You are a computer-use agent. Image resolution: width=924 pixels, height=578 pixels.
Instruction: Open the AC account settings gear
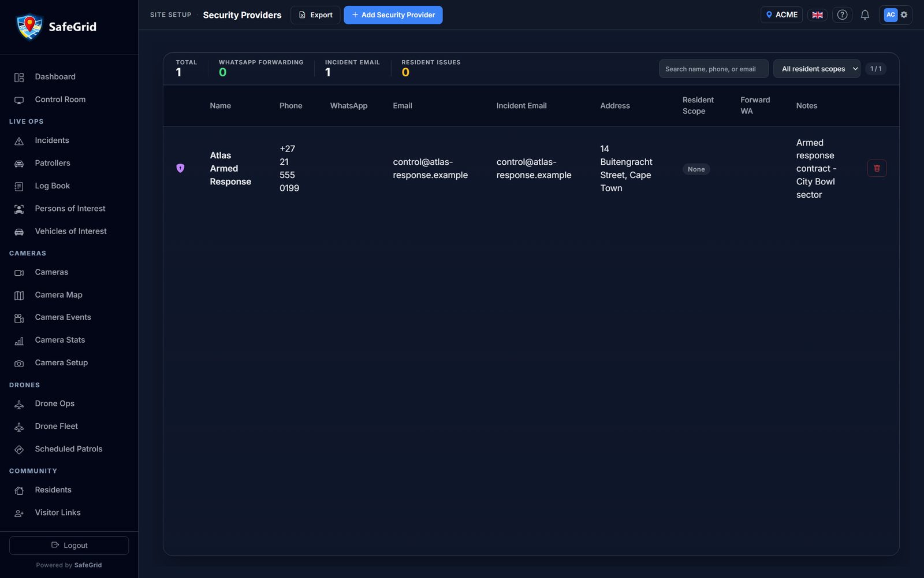pyautogui.click(x=904, y=15)
